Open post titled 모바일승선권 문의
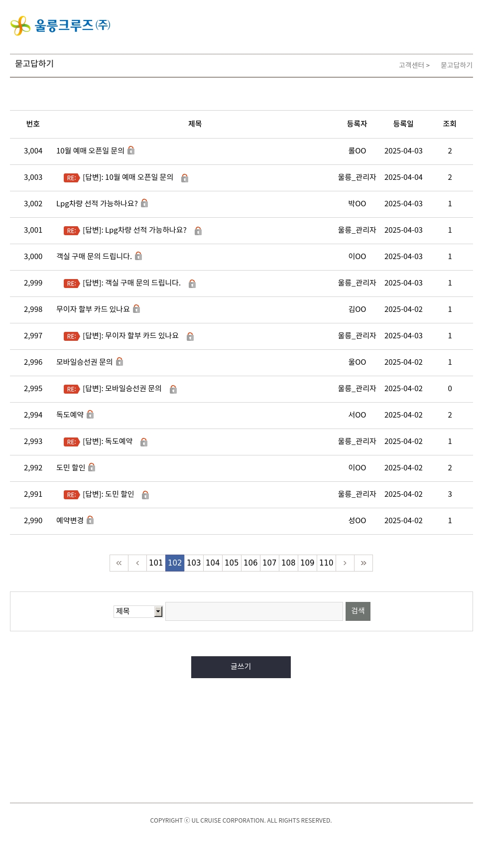 point(84,362)
